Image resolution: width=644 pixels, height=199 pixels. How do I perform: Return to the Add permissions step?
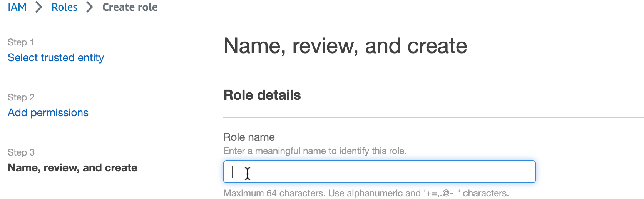point(48,113)
